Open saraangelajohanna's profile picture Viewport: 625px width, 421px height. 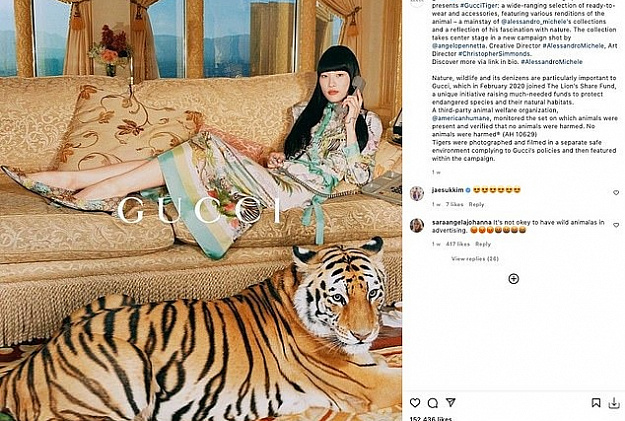pos(417,226)
